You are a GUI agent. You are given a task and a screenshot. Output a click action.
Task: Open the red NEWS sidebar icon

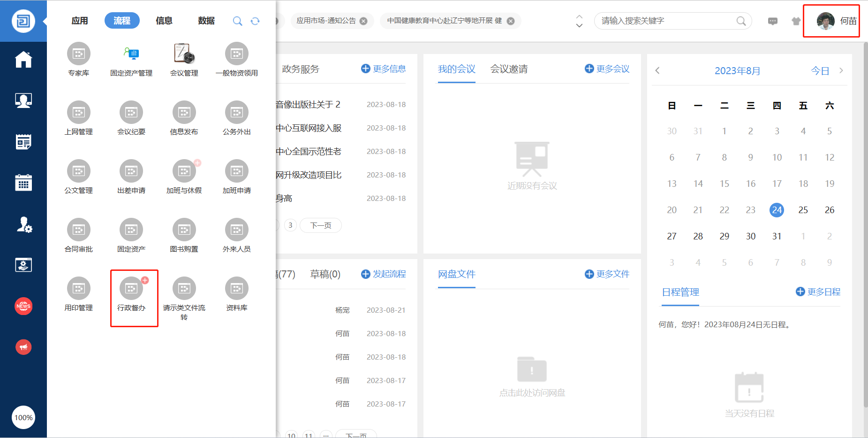23,306
